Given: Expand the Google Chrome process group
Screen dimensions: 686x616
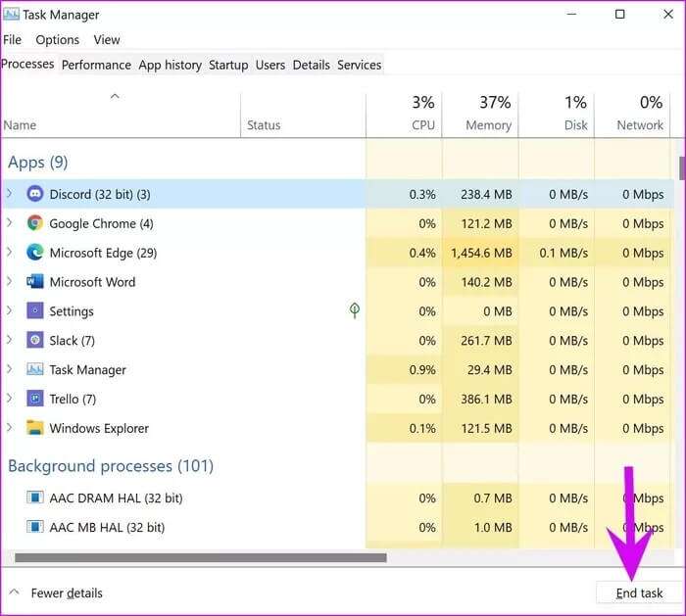Looking at the screenshot, I should coord(10,222).
